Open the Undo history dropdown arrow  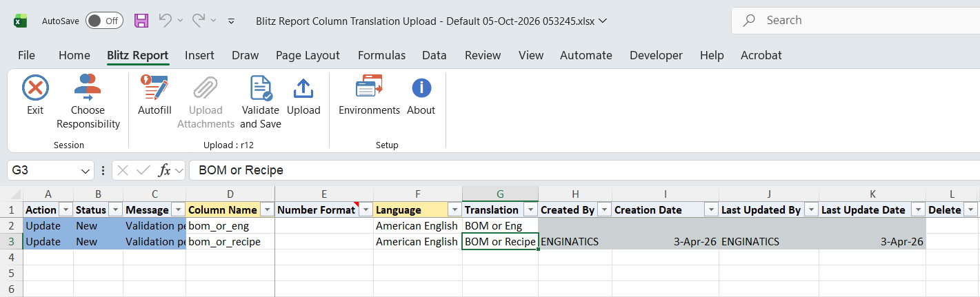[x=181, y=21]
